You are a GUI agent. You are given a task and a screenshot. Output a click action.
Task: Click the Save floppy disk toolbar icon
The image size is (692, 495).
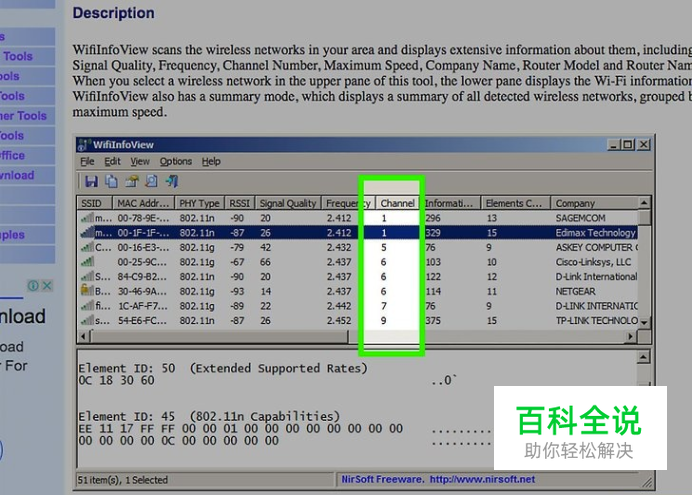click(x=91, y=181)
